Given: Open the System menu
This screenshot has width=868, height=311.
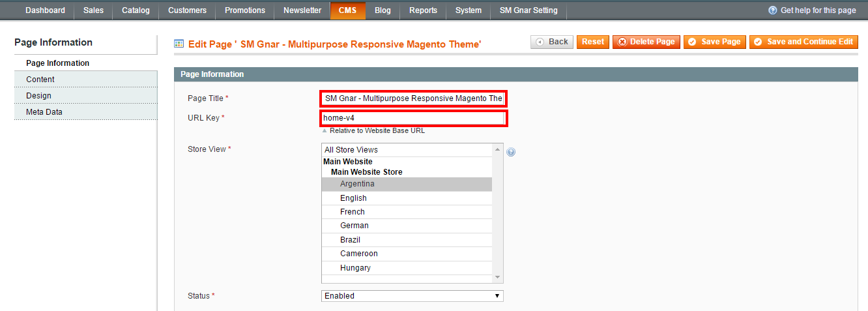Looking at the screenshot, I should 469,10.
